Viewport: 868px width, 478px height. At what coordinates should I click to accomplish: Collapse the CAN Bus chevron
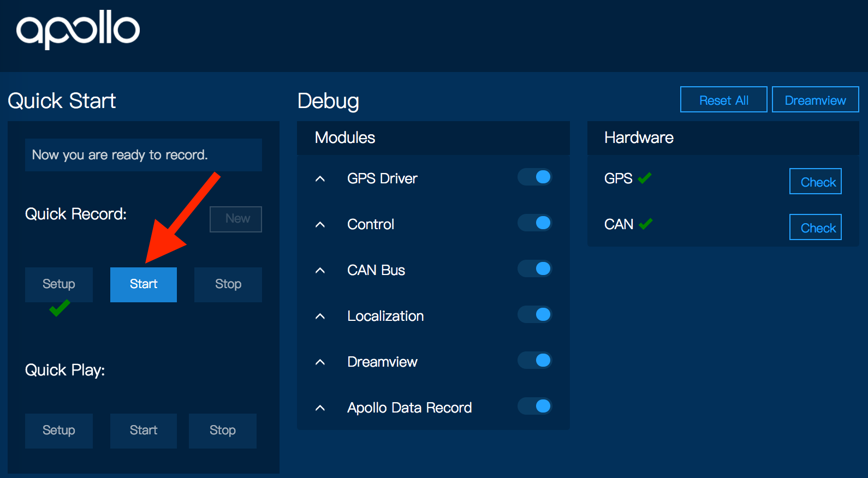click(x=320, y=271)
